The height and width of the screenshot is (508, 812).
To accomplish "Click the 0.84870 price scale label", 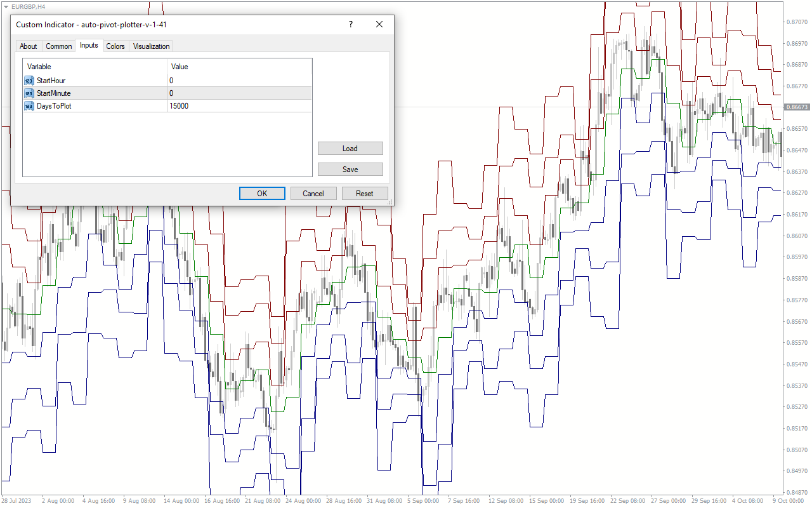I will tap(797, 492).
